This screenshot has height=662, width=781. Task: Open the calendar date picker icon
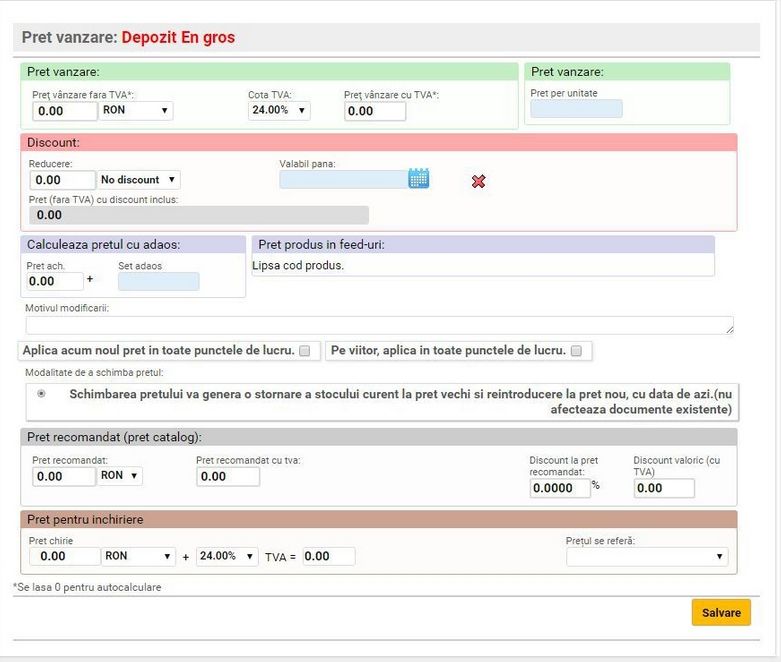pos(418,179)
